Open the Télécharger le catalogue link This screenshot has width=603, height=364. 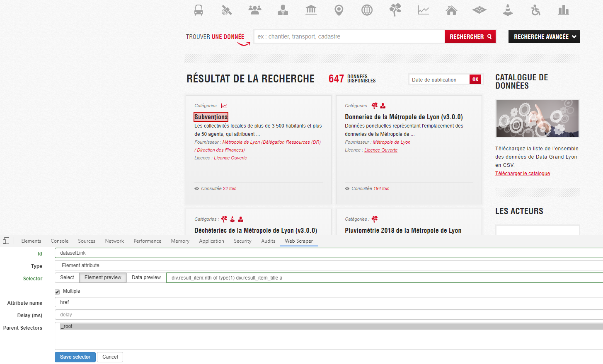(523, 174)
